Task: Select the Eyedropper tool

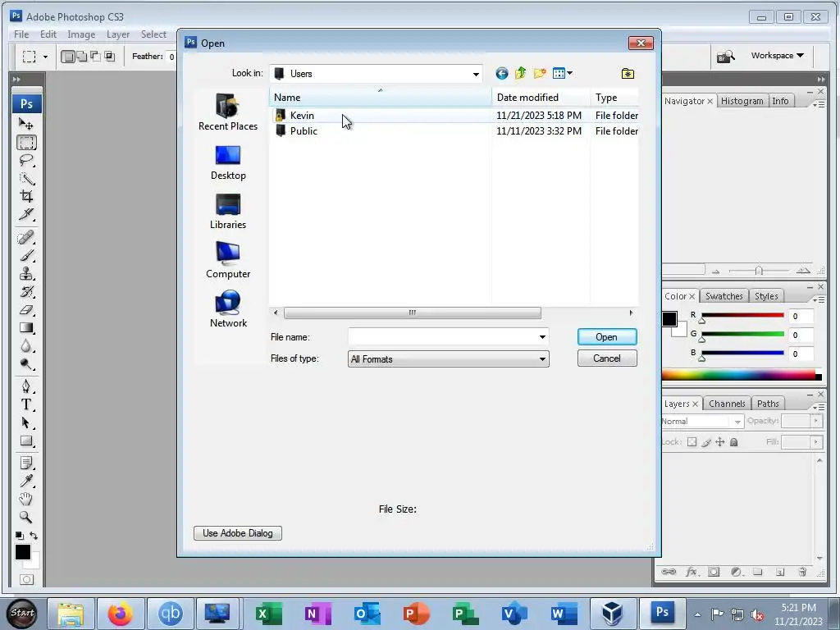Action: pos(25,481)
